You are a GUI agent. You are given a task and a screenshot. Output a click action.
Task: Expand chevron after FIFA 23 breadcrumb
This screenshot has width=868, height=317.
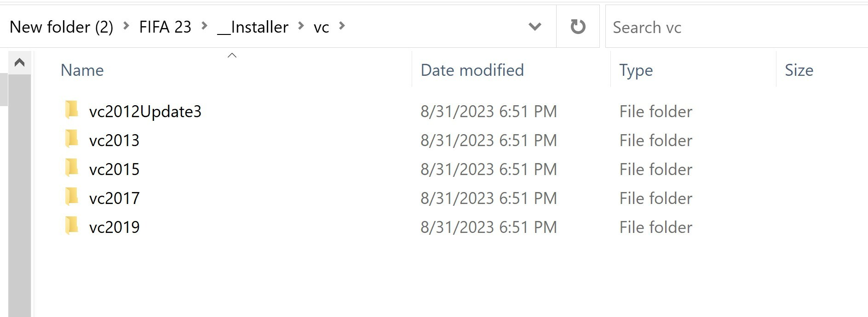pos(204,26)
